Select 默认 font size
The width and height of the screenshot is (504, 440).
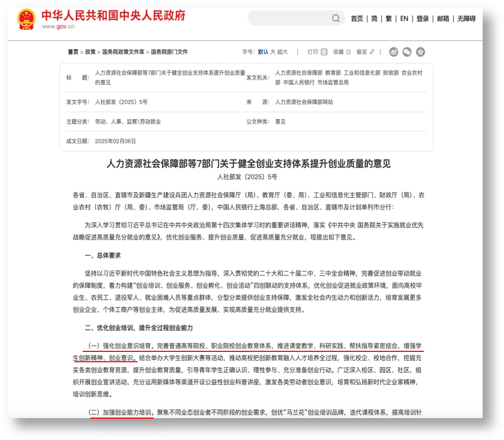[263, 52]
